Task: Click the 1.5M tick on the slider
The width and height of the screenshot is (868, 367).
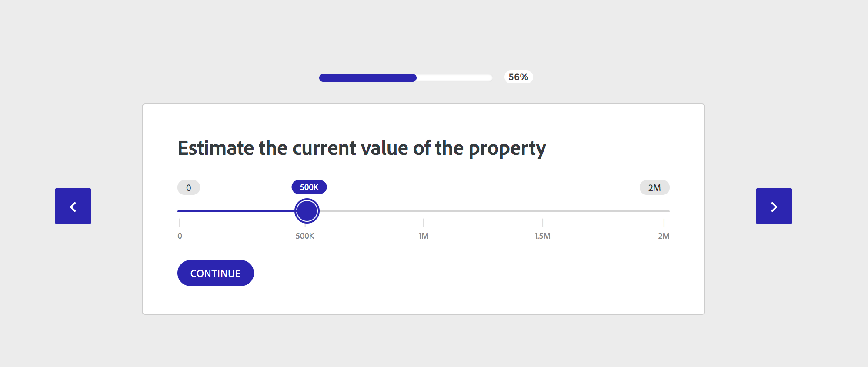Action: [x=542, y=223]
